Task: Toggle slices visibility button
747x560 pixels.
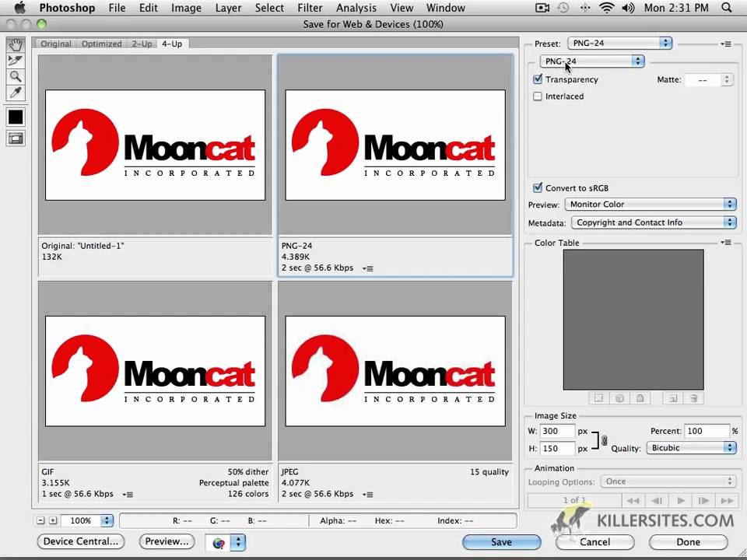Action: coord(16,138)
